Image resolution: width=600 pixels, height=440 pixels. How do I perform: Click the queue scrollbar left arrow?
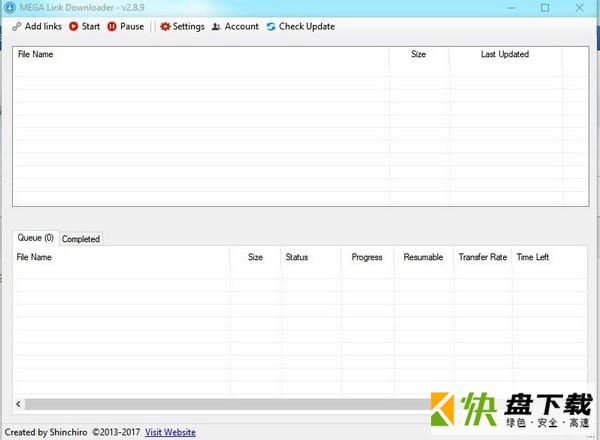pos(18,404)
